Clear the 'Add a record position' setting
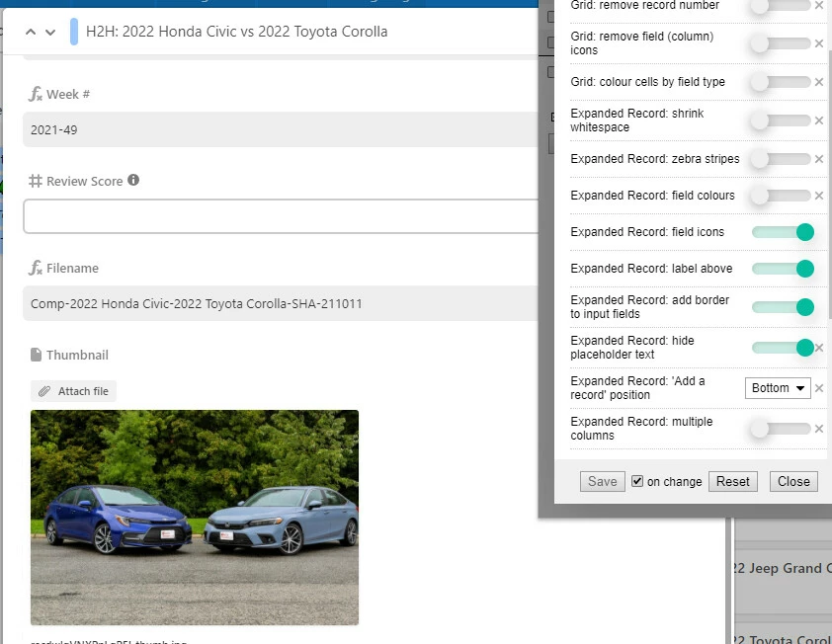832x644 pixels. (819, 388)
